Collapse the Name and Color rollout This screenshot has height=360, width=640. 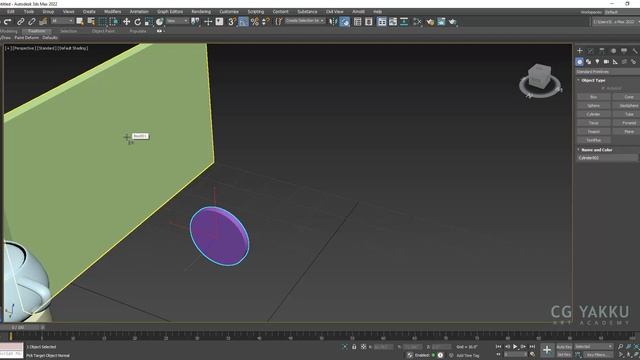tap(596, 150)
